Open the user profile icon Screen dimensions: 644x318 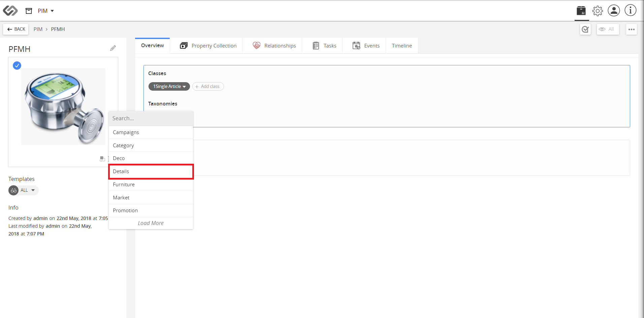614,10
